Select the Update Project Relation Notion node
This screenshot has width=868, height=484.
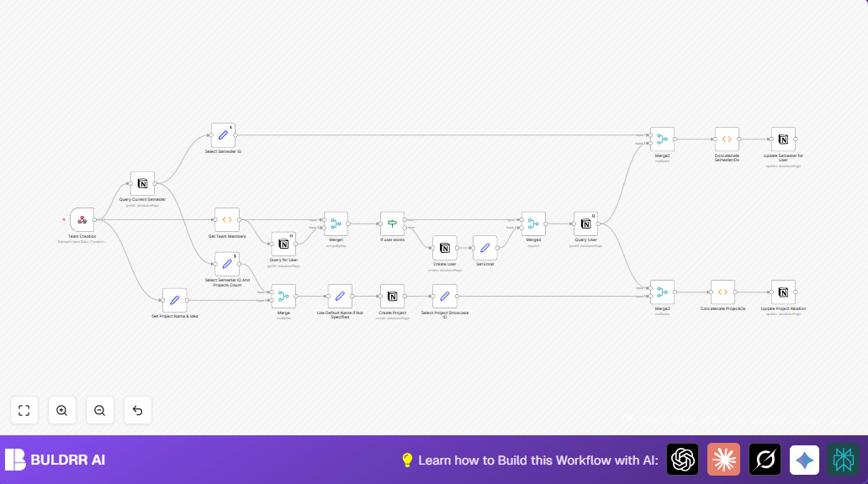pyautogui.click(x=783, y=292)
